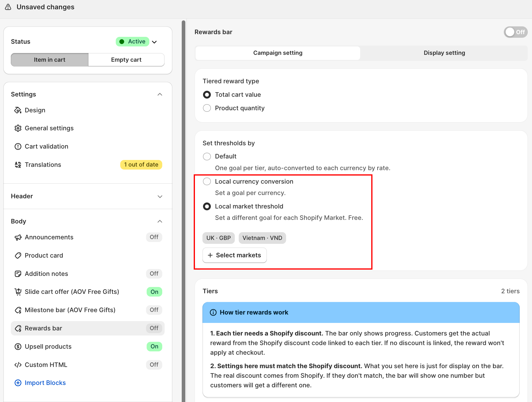The height and width of the screenshot is (402, 532).
Task: Collapse the Settings section
Action: (x=160, y=94)
